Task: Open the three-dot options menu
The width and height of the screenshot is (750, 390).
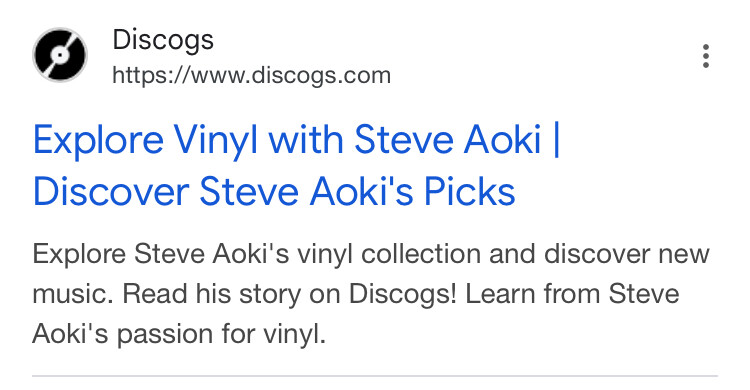Action: (x=706, y=56)
